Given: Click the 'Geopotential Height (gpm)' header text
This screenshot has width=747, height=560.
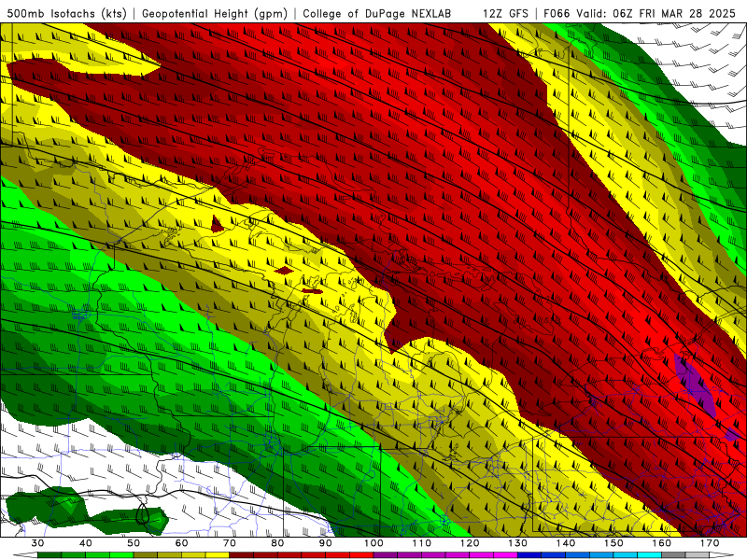Looking at the screenshot, I should (x=215, y=13).
